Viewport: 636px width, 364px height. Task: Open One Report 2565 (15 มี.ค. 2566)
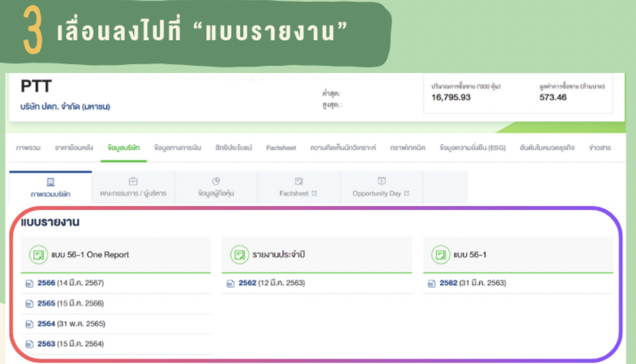pyautogui.click(x=71, y=303)
